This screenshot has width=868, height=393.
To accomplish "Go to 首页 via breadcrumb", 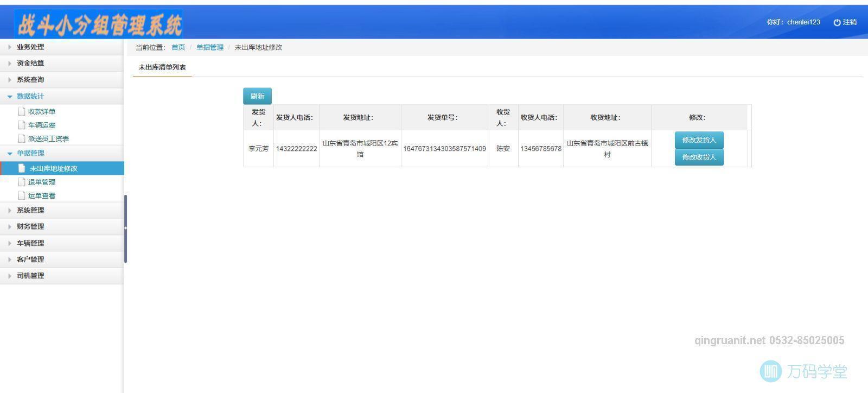I will coord(178,47).
